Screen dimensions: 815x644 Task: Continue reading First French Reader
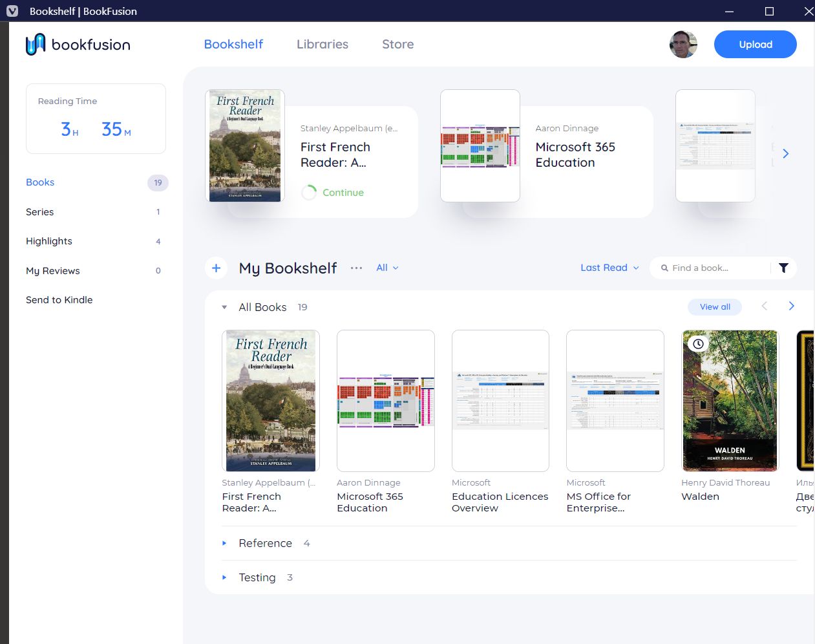pos(343,193)
